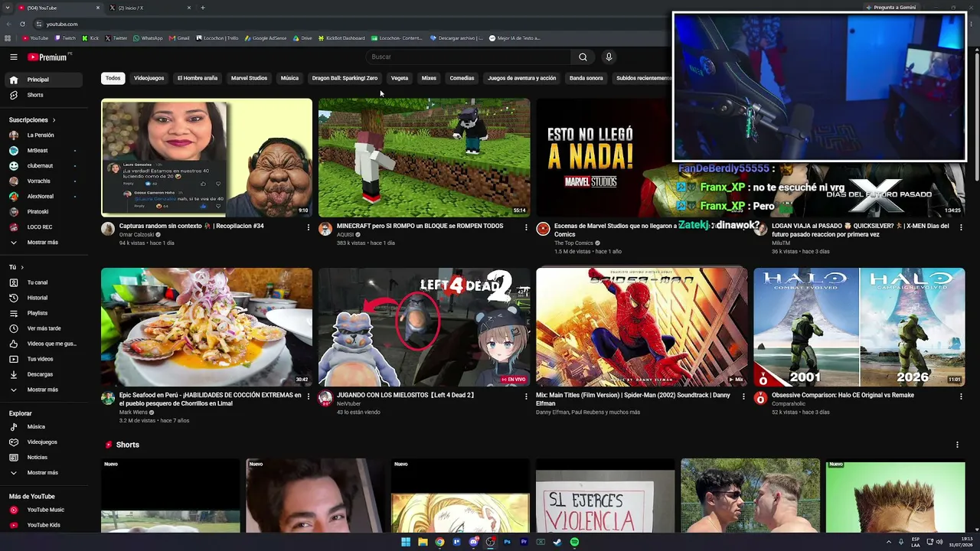
Task: Open options menu for MINECRAFT video
Action: tap(526, 227)
